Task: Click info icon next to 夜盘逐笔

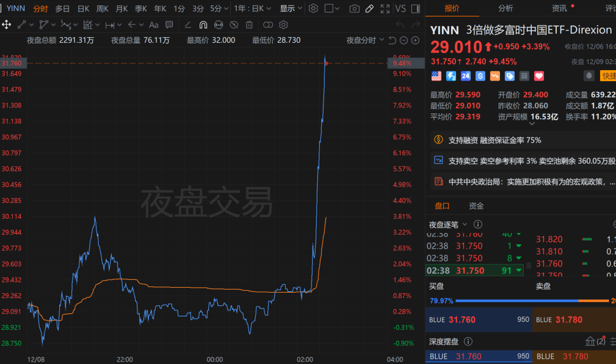Action: 477,224
